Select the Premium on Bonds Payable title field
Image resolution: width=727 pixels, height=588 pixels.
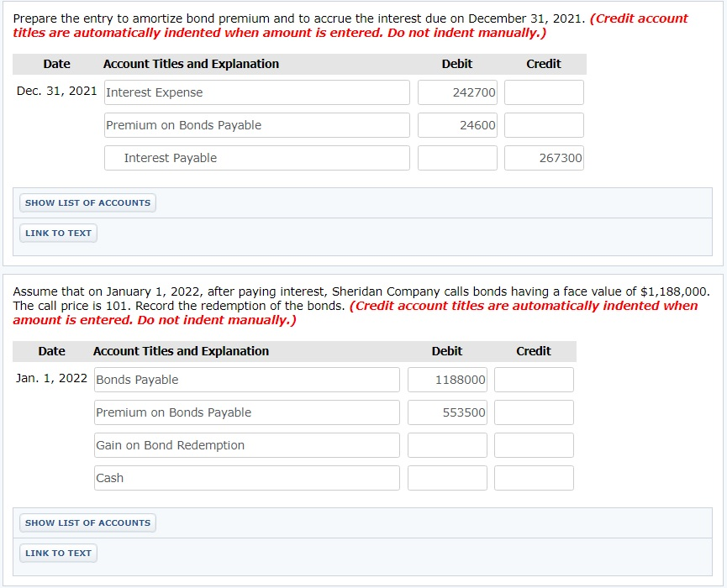point(256,125)
